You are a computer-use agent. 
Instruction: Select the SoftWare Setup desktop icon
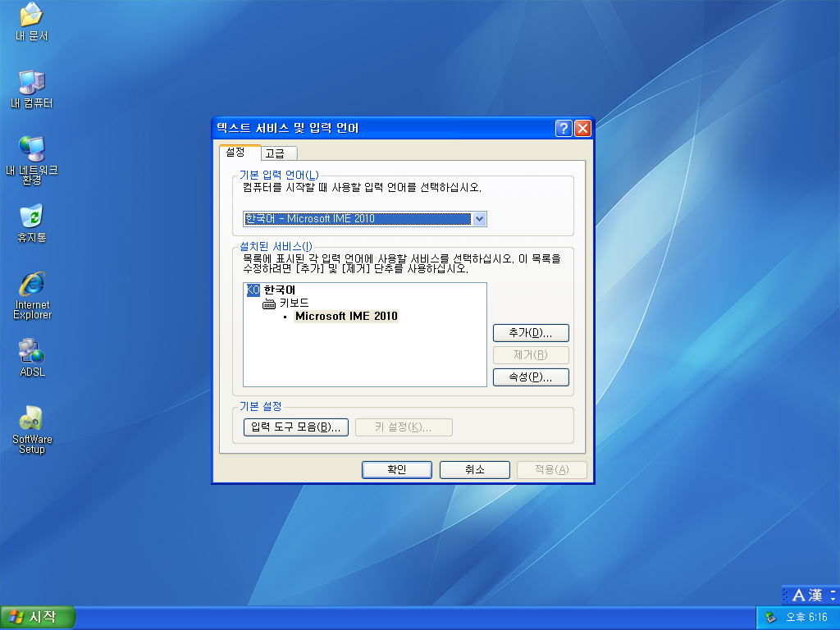tap(32, 430)
